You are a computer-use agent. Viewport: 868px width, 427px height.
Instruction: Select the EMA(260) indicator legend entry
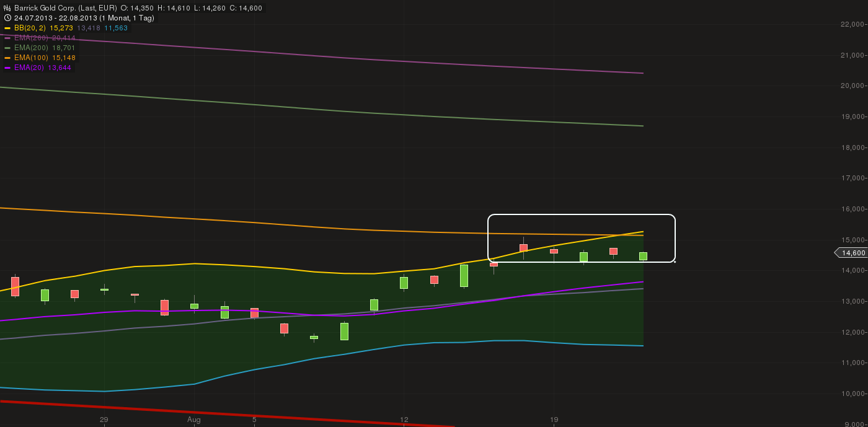pyautogui.click(x=45, y=38)
